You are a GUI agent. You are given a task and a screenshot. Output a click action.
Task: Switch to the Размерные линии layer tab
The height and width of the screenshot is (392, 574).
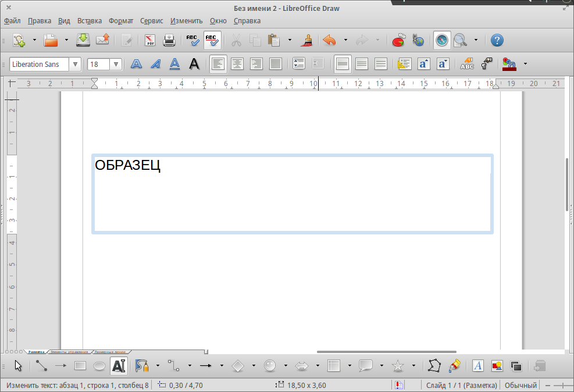pos(110,352)
